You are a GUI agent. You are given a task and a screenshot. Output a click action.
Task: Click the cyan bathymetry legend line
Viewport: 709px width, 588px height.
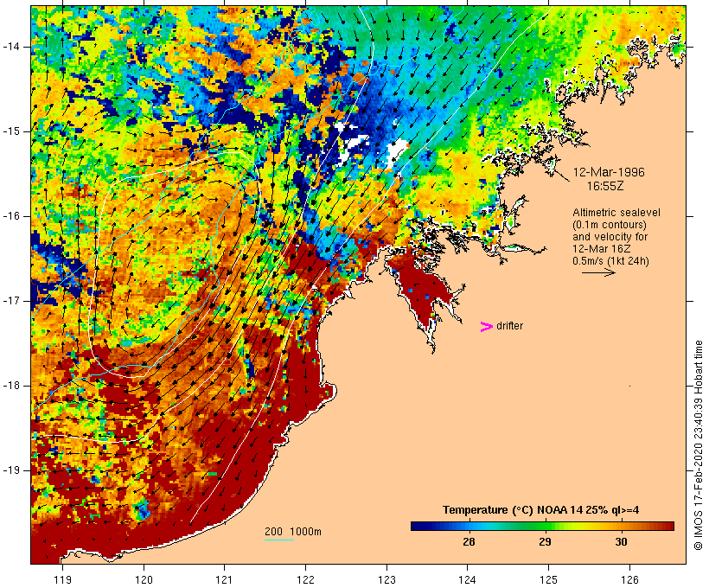click(279, 540)
